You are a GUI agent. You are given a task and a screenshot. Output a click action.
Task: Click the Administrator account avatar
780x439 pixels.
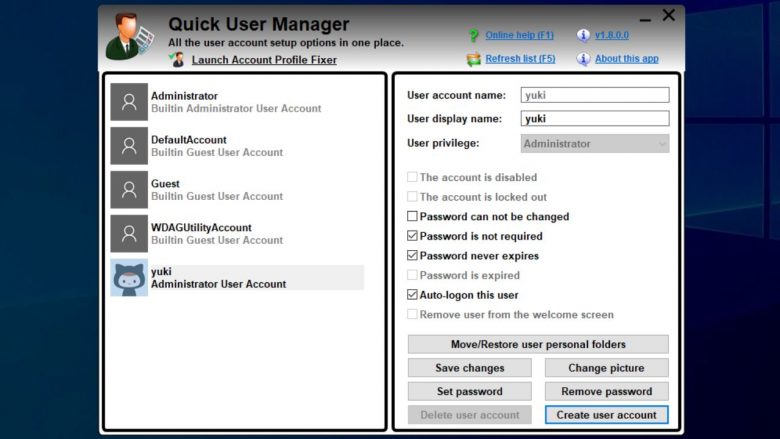coord(129,102)
